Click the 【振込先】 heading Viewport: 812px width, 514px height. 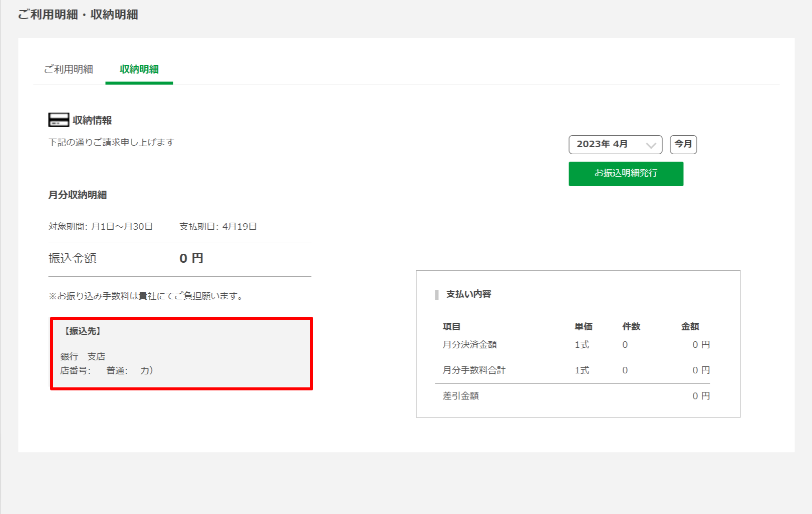pos(83,331)
